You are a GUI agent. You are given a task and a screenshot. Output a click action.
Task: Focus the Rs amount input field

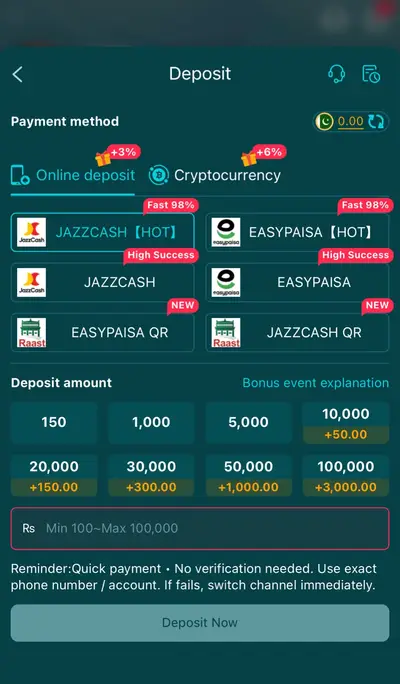coord(200,528)
